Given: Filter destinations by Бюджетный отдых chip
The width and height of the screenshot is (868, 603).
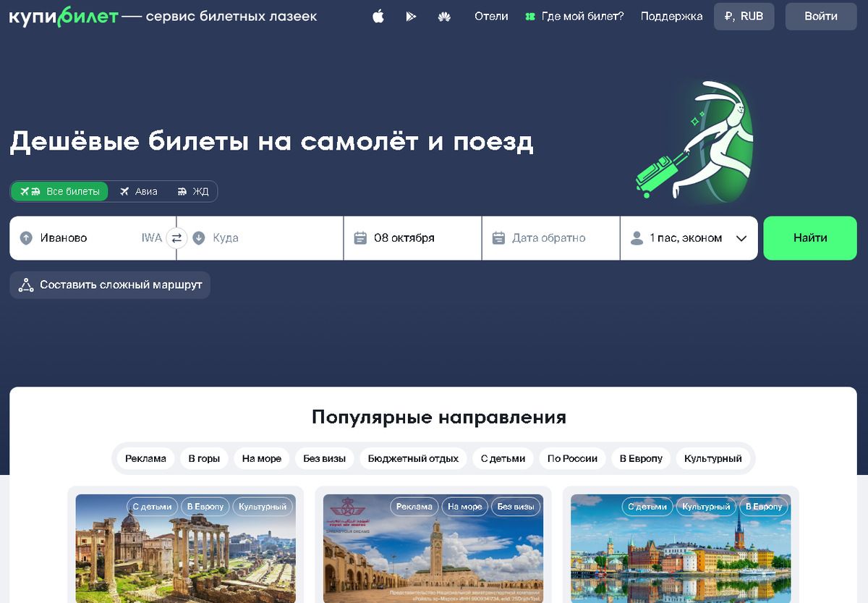Looking at the screenshot, I should (413, 458).
